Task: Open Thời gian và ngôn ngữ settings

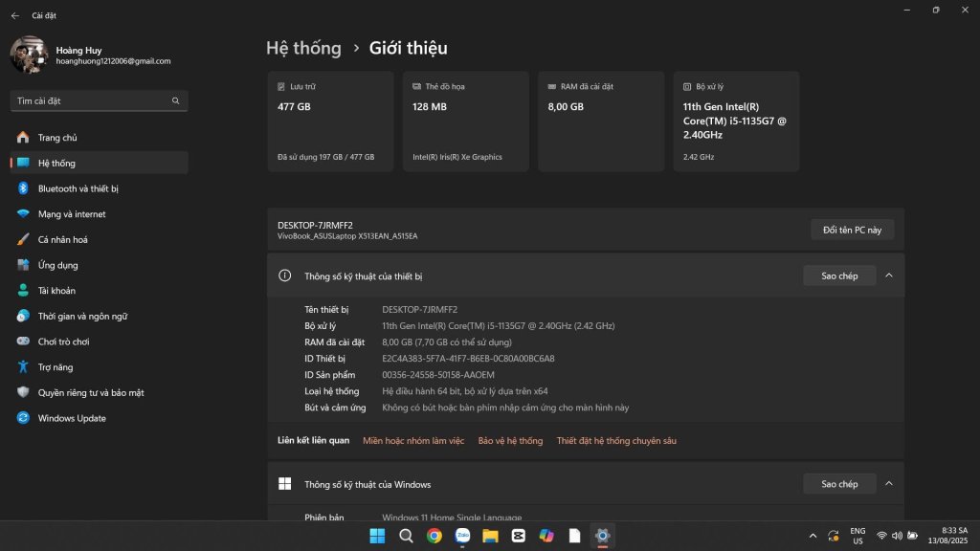Action: pyautogui.click(x=99, y=316)
